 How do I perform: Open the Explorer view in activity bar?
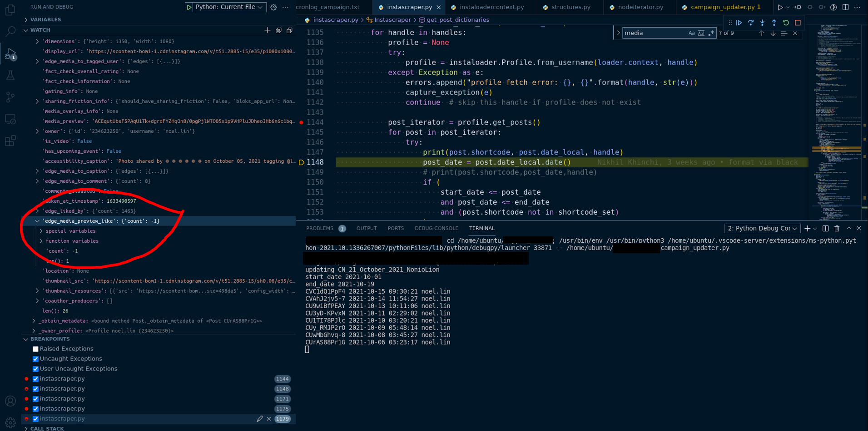(x=10, y=10)
